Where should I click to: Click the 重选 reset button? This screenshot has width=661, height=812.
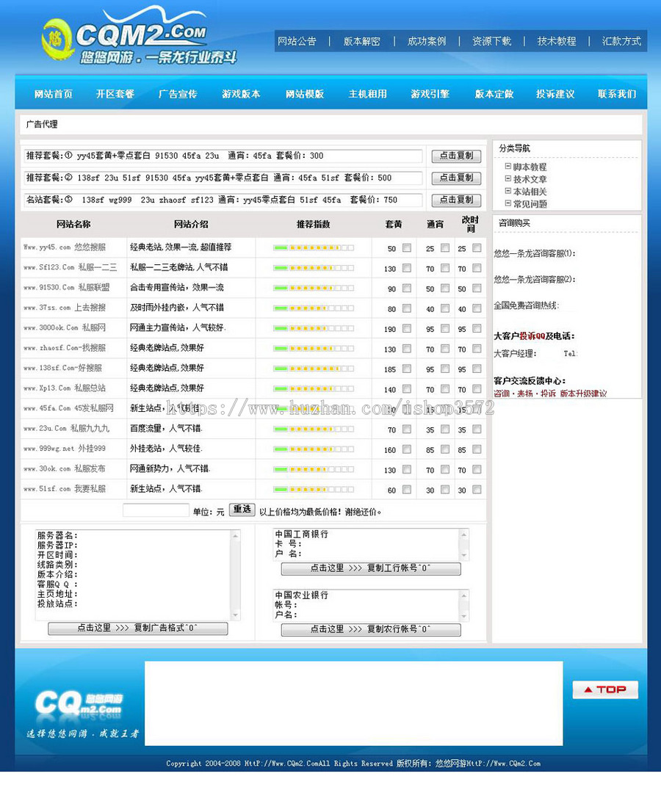point(242,510)
